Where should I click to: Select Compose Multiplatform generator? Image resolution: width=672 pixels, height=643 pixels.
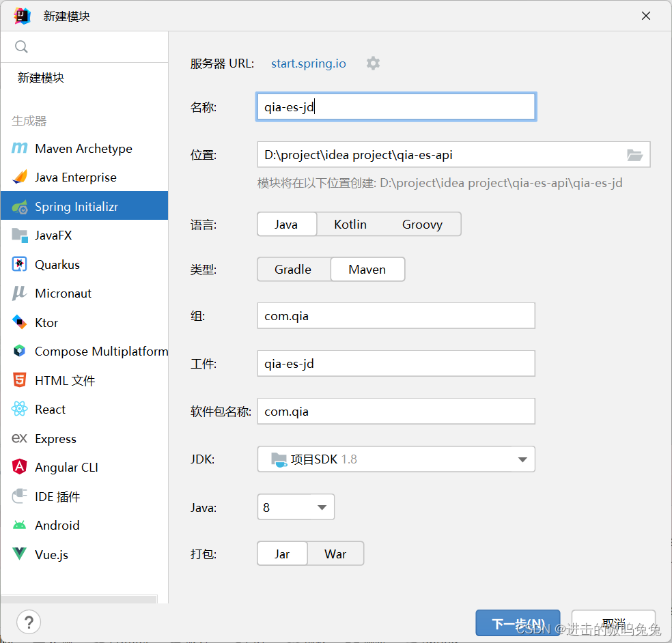click(85, 351)
